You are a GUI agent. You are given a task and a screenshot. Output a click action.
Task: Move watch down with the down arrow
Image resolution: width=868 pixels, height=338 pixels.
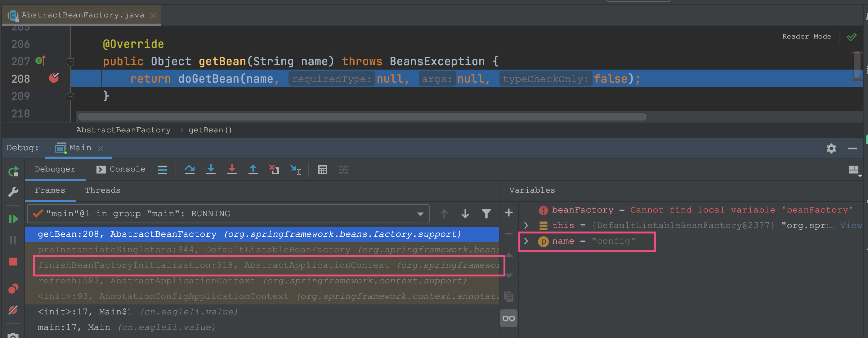click(509, 276)
